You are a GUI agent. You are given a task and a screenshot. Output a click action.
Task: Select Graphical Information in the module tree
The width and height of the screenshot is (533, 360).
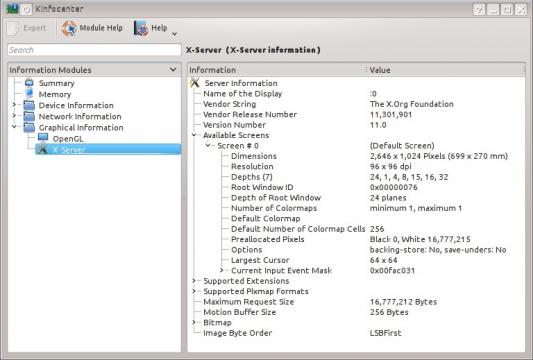point(81,128)
